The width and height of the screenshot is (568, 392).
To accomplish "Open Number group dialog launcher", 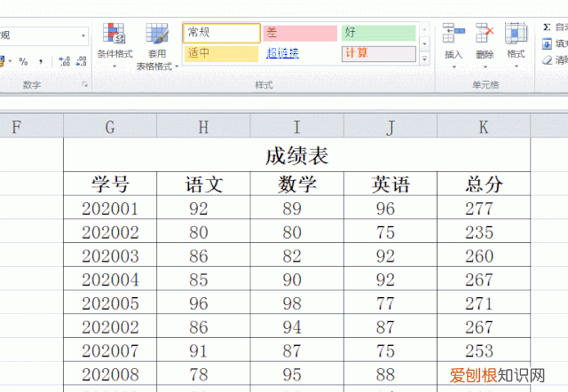I will pos(85,85).
